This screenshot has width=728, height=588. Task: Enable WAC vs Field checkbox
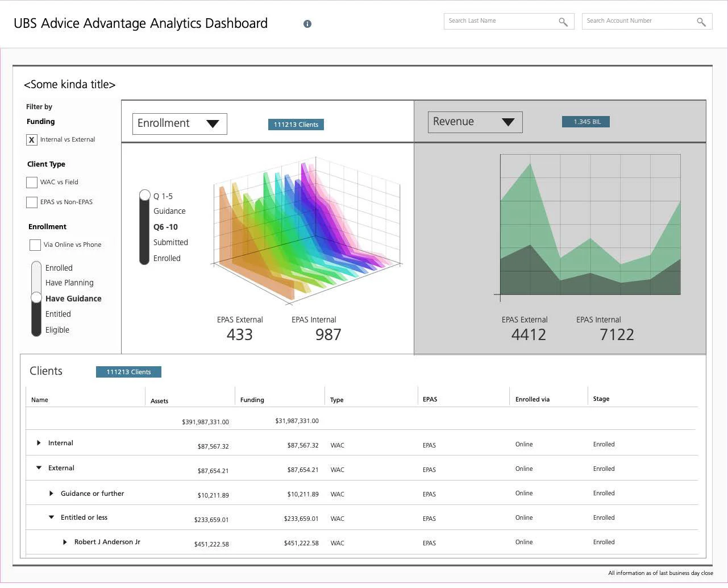tap(32, 183)
